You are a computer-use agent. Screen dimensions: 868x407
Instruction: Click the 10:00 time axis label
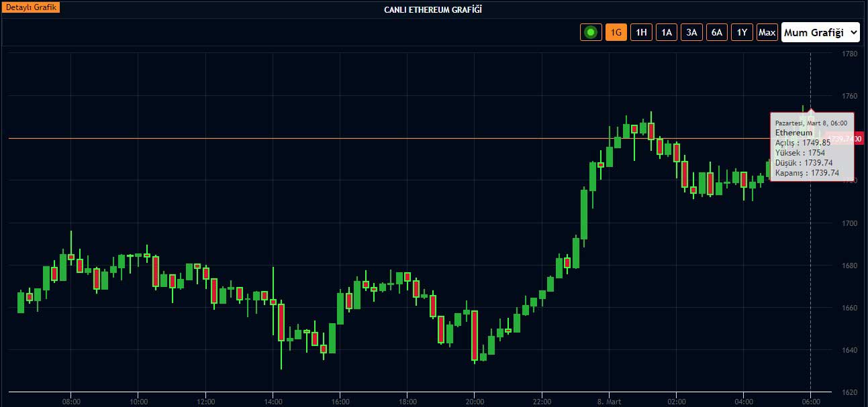(138, 402)
